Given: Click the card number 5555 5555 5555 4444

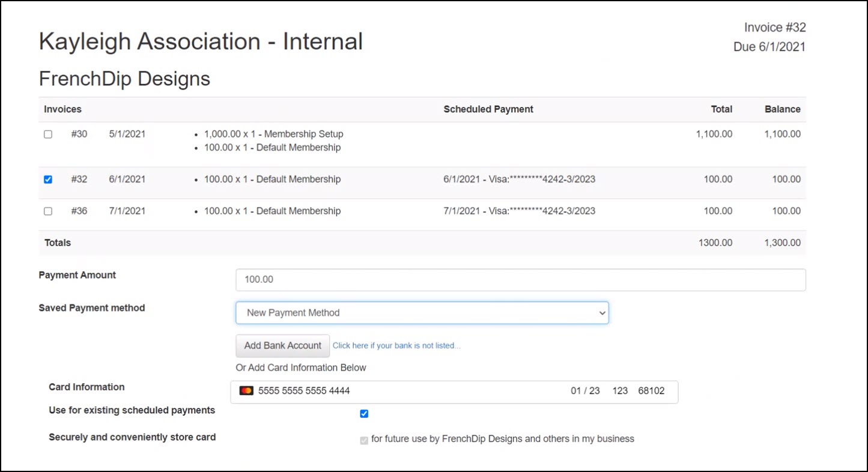Looking at the screenshot, I should (x=304, y=391).
